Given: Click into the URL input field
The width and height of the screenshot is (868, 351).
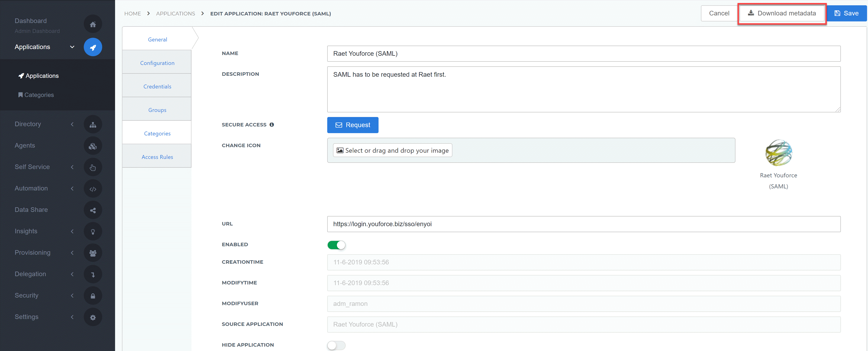Looking at the screenshot, I should tap(584, 224).
